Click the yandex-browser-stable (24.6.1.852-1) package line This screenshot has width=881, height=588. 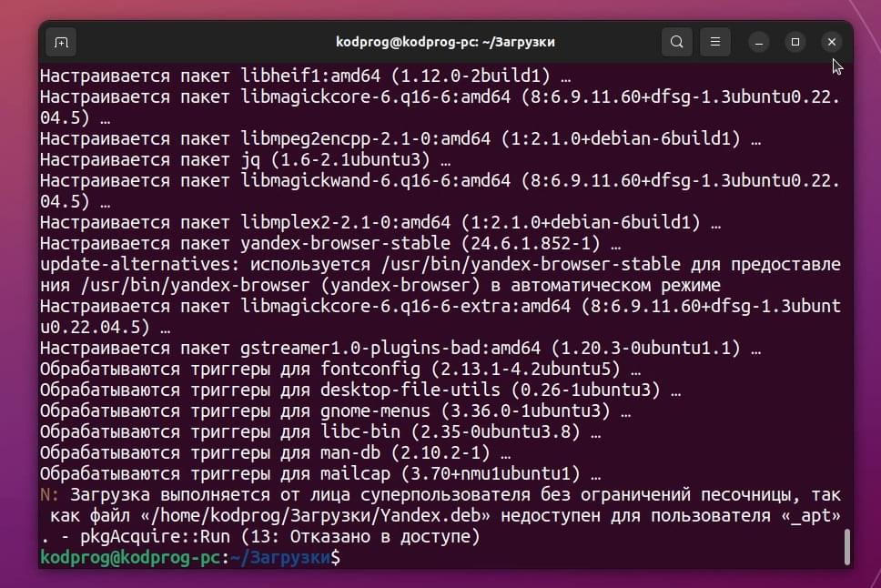[330, 243]
